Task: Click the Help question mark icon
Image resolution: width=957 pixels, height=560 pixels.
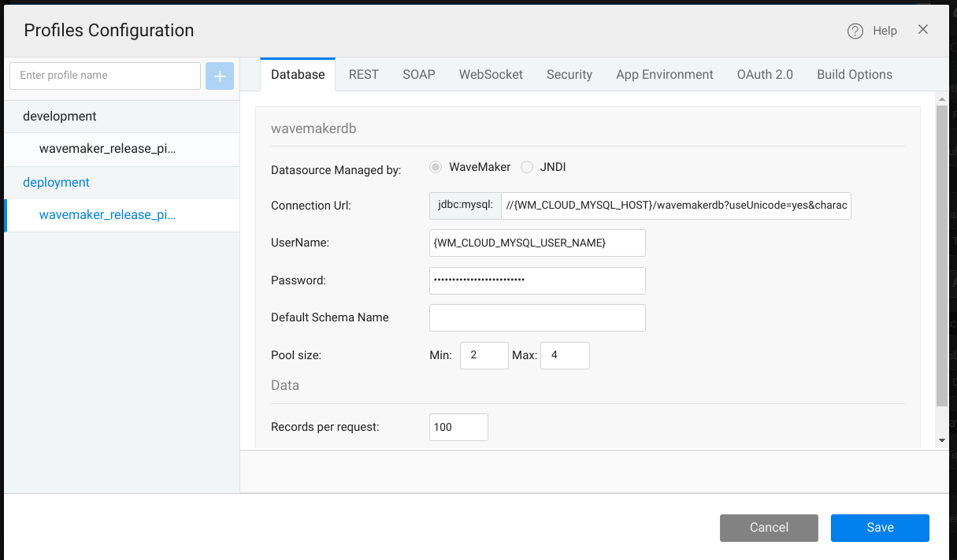Action: click(x=855, y=31)
